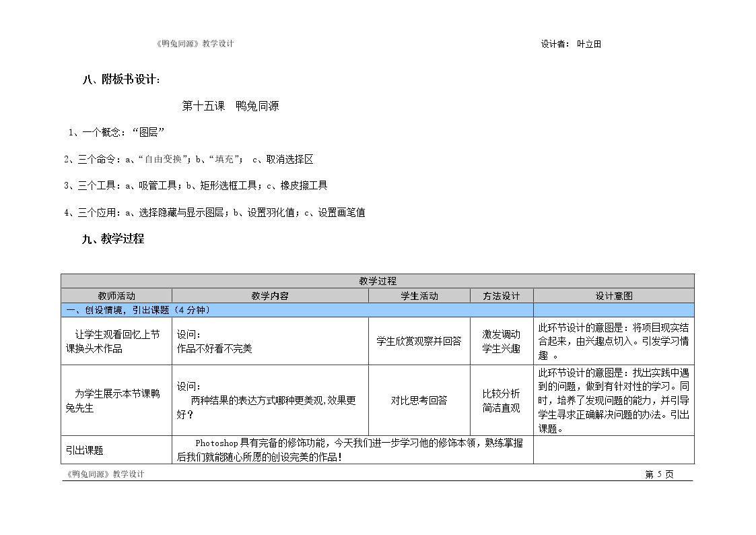This screenshot has width=756, height=535.
Task: Click line 4、三个应用
Action: [215, 212]
